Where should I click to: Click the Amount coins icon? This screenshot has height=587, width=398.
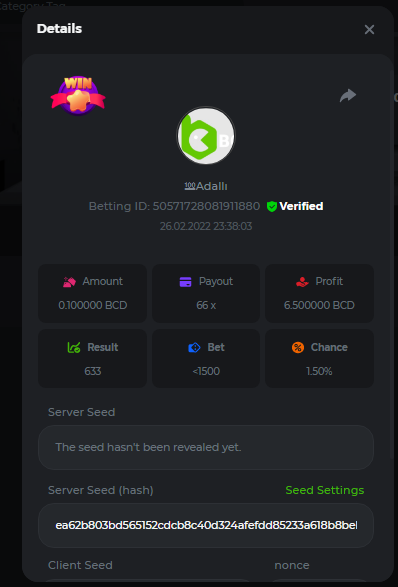pyautogui.click(x=70, y=282)
